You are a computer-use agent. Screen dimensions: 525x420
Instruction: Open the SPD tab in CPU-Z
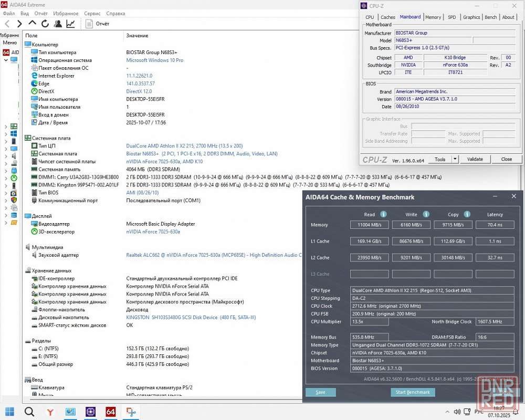point(451,17)
